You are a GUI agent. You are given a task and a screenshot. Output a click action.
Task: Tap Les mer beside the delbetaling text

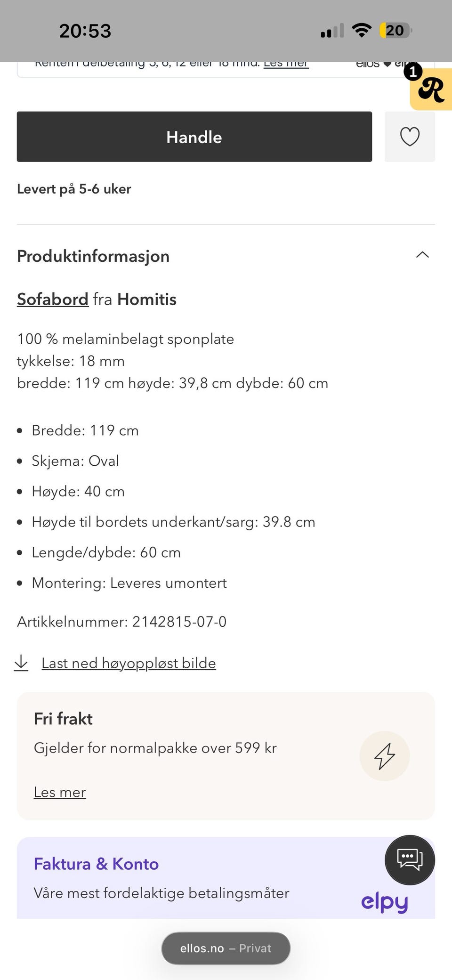(286, 65)
